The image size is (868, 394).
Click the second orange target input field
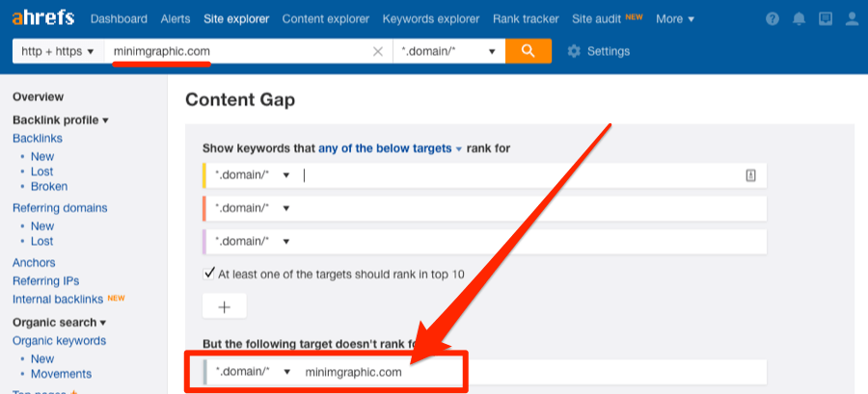531,208
